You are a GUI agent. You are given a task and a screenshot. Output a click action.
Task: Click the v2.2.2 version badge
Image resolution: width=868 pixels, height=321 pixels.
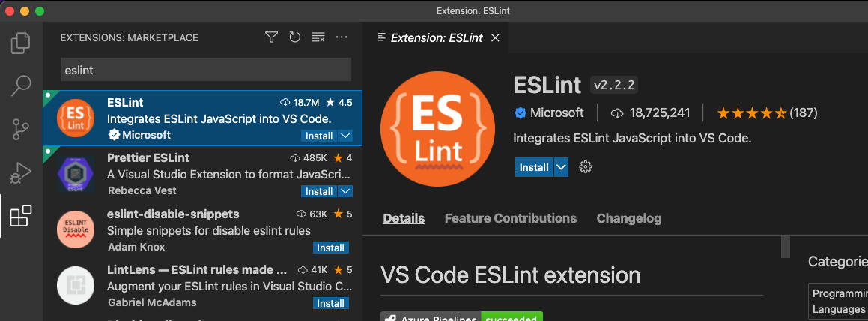click(x=614, y=85)
